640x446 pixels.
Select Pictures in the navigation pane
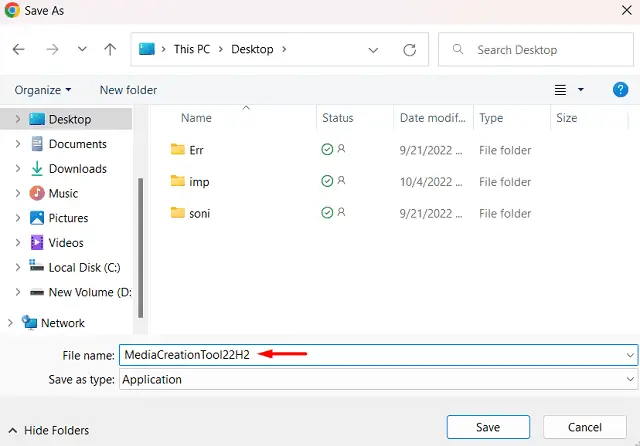pos(68,218)
